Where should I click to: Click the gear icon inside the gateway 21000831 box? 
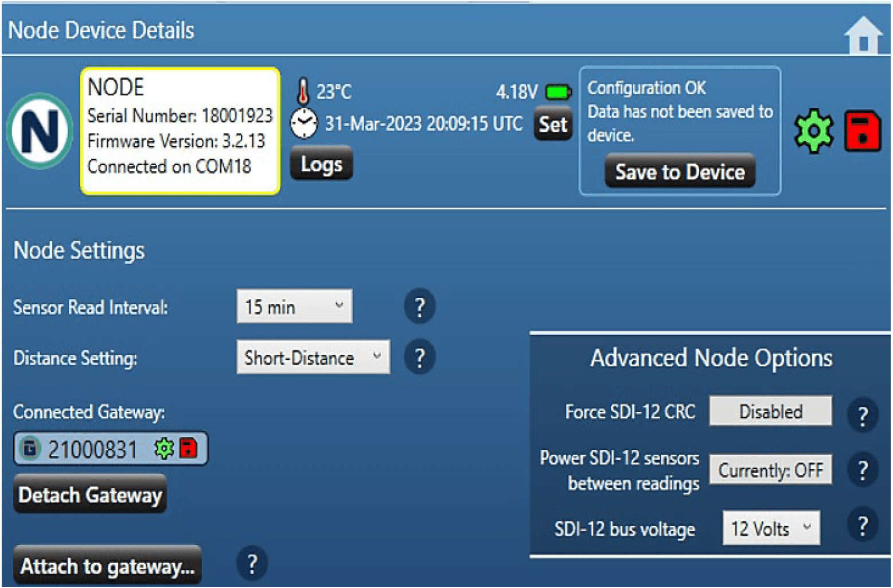point(165,449)
